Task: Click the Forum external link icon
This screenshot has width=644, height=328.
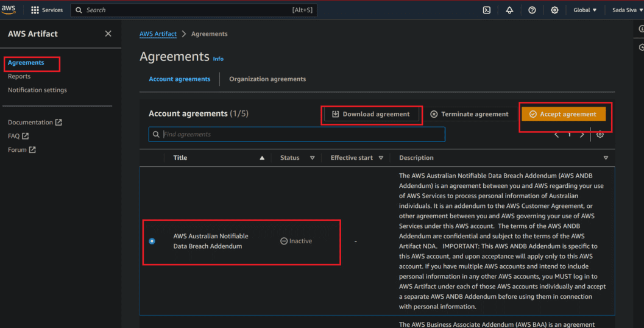Action: pos(32,149)
